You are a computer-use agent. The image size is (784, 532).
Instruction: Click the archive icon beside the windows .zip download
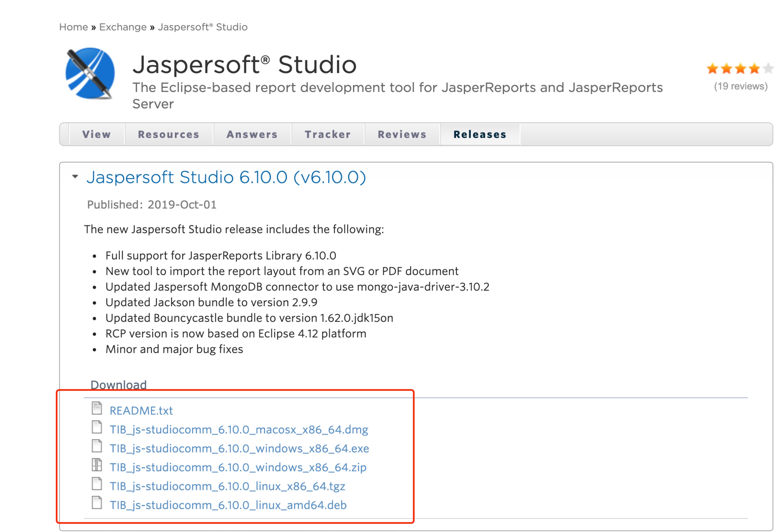97,465
